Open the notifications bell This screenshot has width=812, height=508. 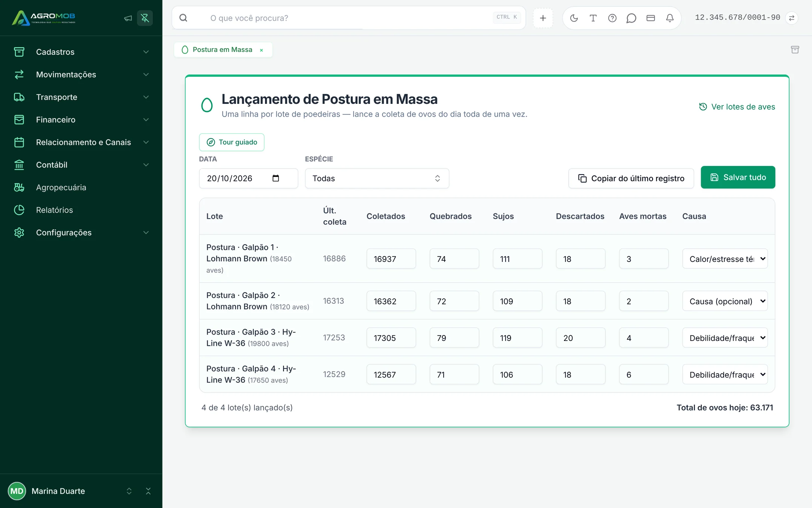(670, 18)
